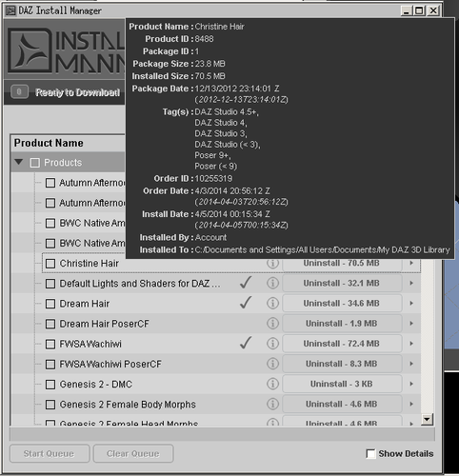
Task: Open info icon for Genesis 2 - DMC
Action: pyautogui.click(x=272, y=384)
